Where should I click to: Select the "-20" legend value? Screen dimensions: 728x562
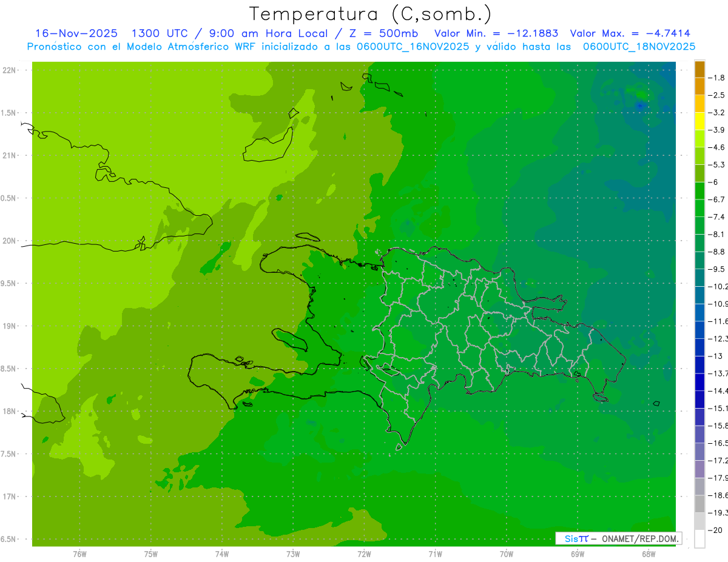[x=715, y=530]
